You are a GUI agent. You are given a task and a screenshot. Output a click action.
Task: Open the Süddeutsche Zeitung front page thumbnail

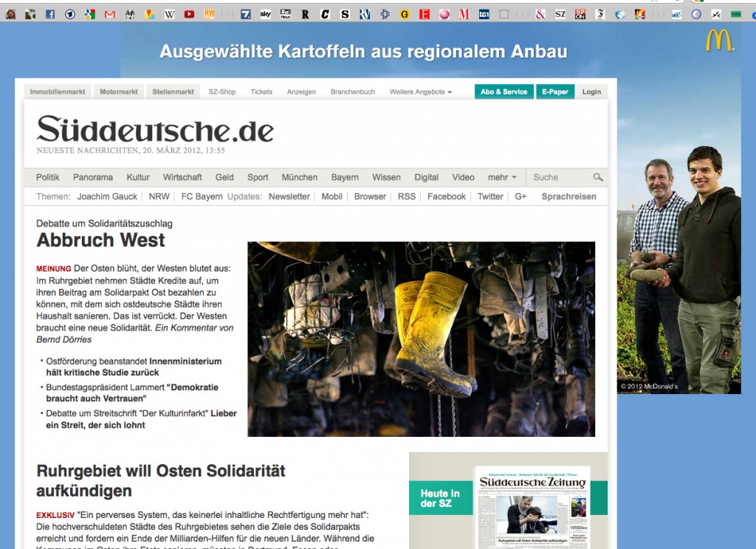point(533,508)
